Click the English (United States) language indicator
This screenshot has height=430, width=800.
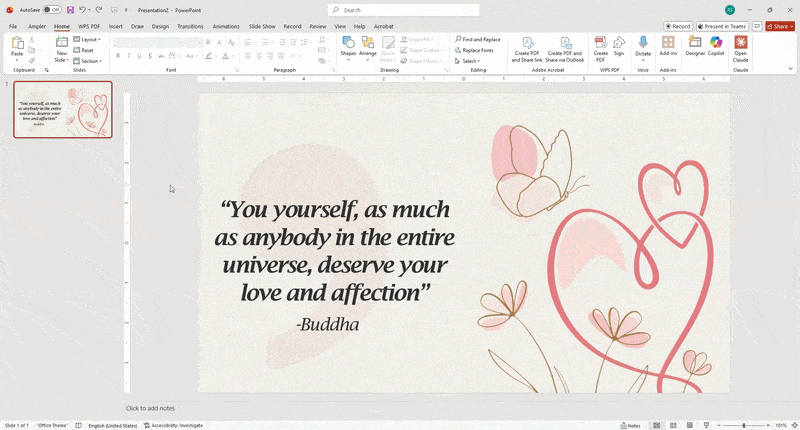coord(113,425)
